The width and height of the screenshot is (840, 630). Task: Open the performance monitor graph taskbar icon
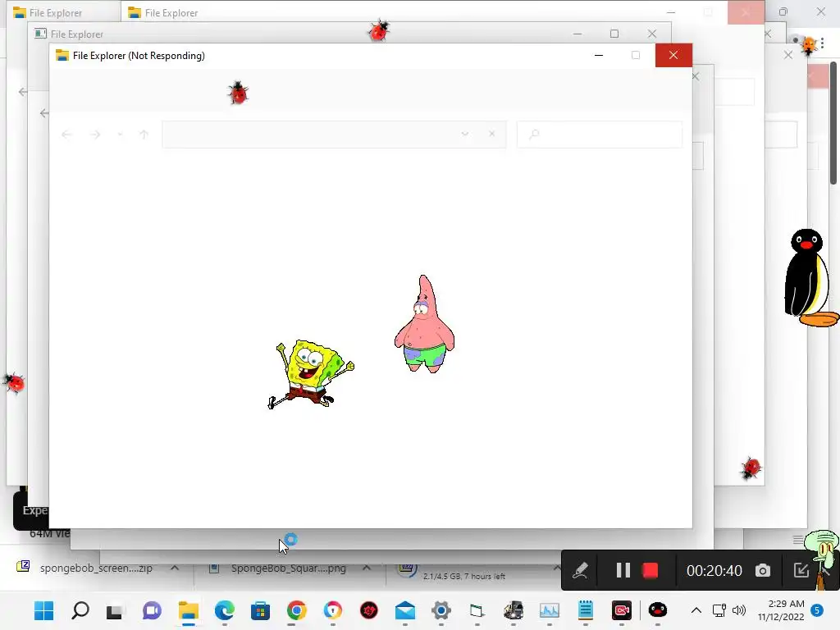click(549, 610)
